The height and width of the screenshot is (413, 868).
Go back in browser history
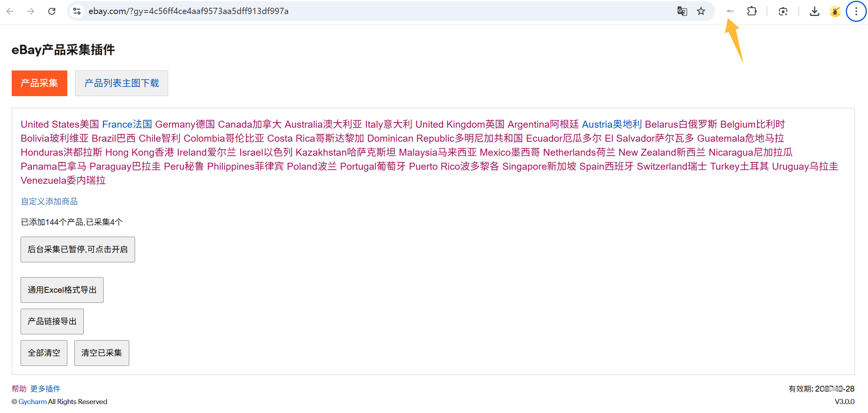point(10,11)
